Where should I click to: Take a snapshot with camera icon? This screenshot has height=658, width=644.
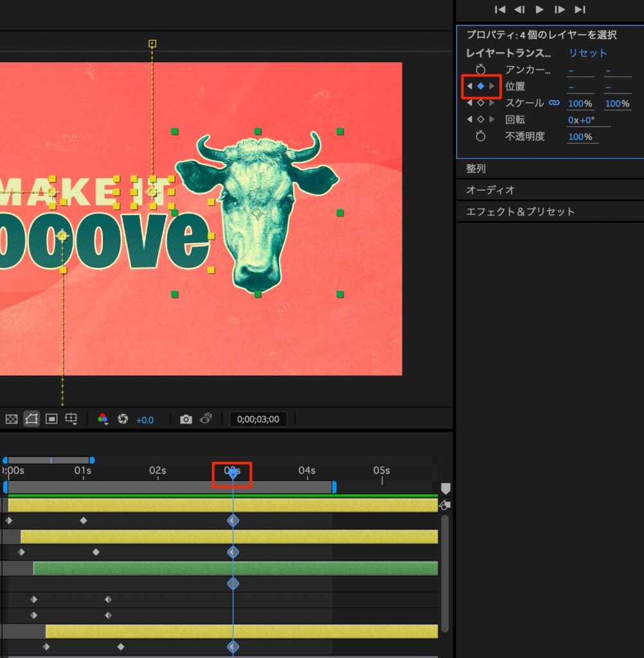186,419
